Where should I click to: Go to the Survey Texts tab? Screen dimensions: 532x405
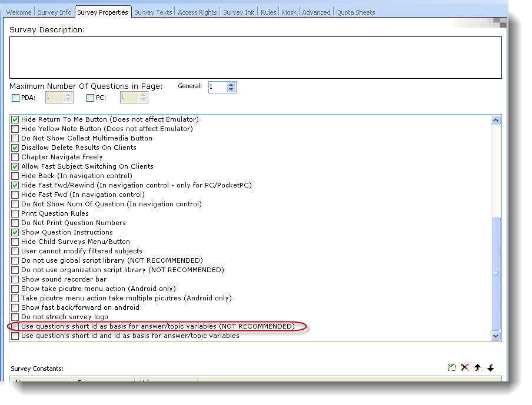click(153, 12)
